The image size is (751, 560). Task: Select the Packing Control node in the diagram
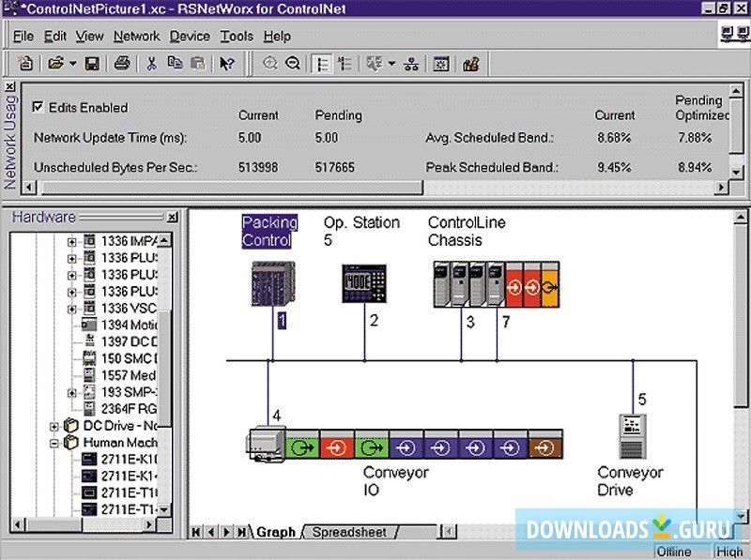272,281
